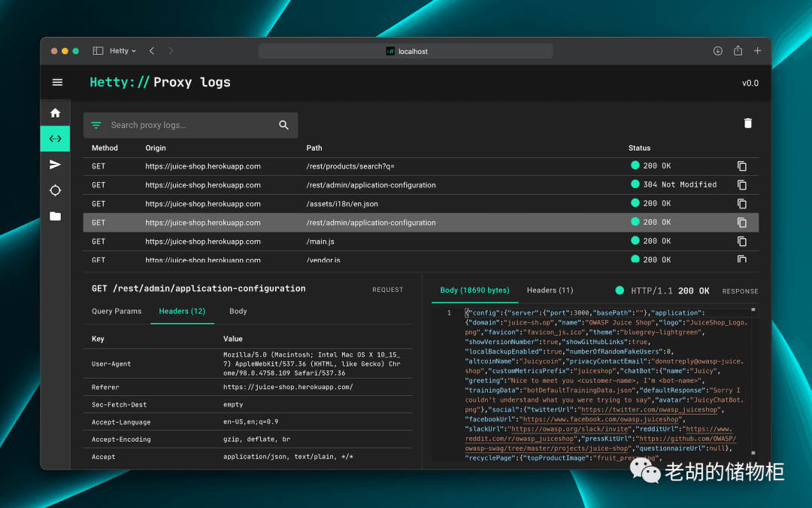Open the Headers (11) response tab
812x508 pixels.
550,291
